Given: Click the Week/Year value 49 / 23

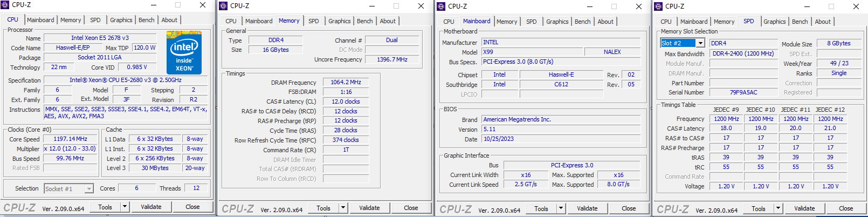Looking at the screenshot, I should 839,63.
